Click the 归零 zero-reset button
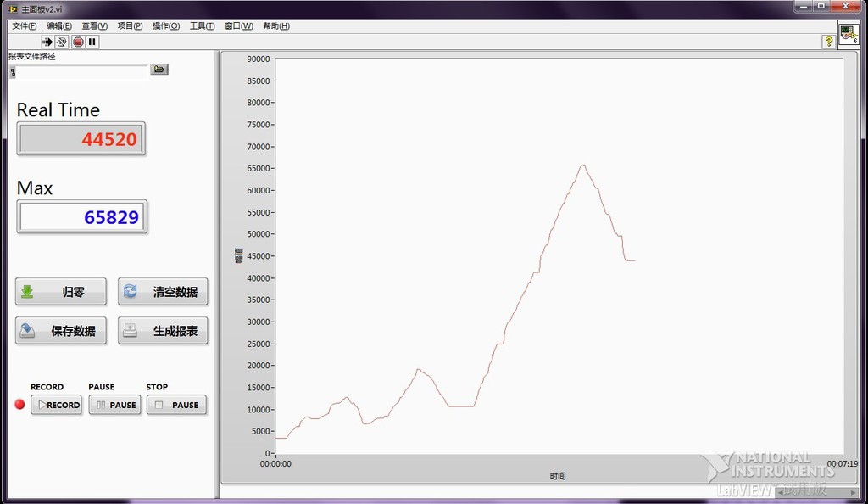 pos(61,292)
